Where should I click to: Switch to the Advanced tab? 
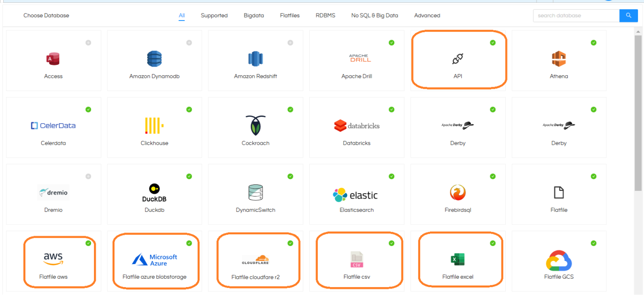tap(427, 15)
